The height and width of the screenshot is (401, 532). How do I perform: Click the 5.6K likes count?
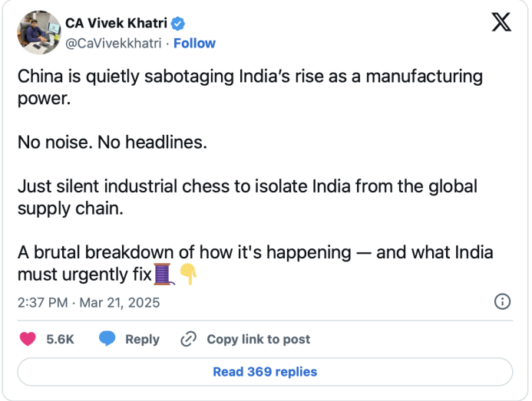click(x=60, y=339)
